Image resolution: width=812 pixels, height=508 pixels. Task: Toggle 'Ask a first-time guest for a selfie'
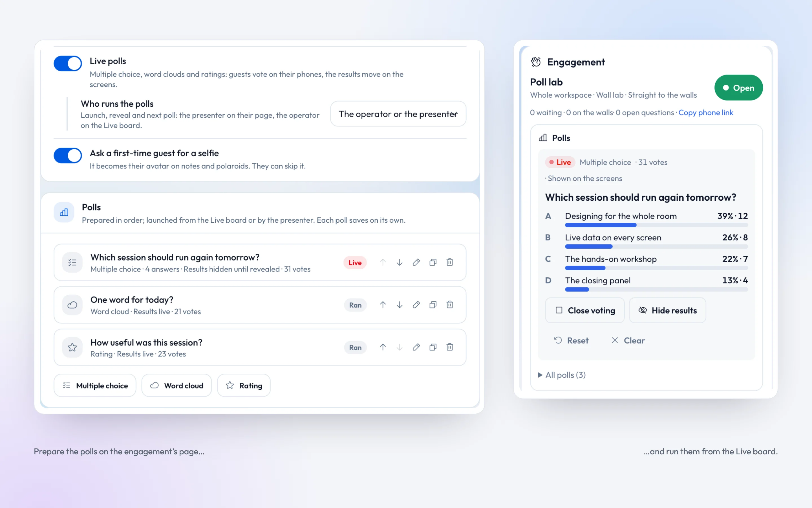(68, 156)
